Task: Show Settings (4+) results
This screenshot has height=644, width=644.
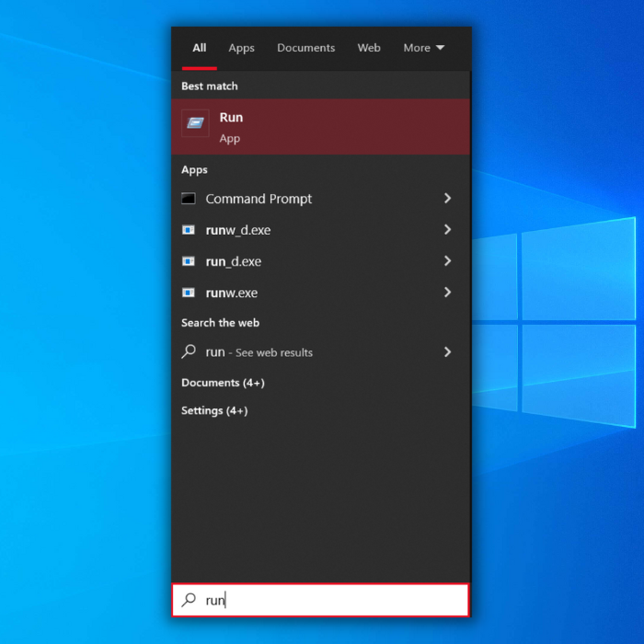Action: pyautogui.click(x=214, y=410)
